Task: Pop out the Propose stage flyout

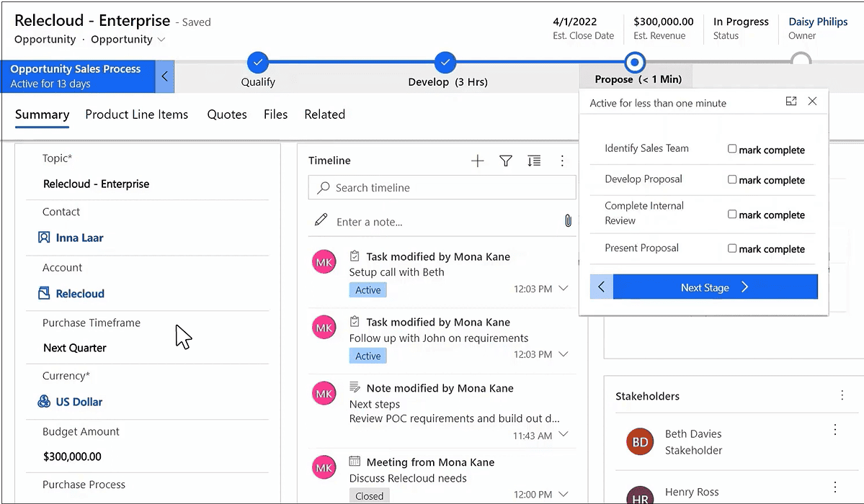Action: pos(791,102)
